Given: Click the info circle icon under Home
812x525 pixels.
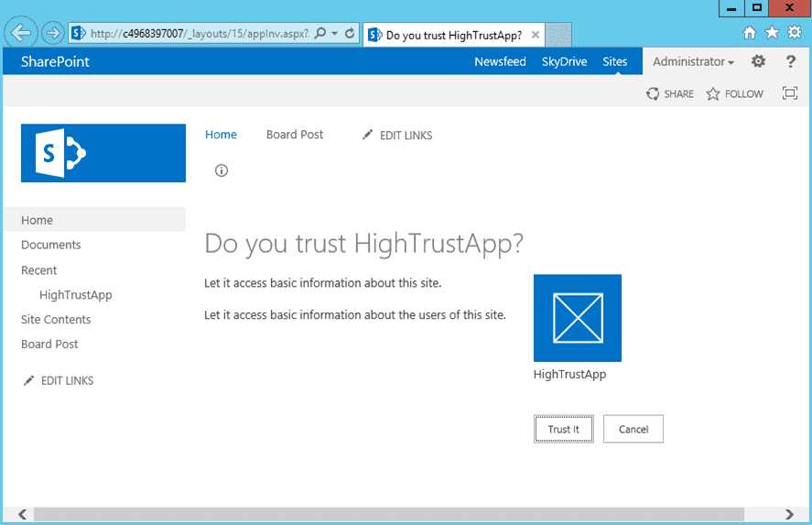Looking at the screenshot, I should pos(222,170).
